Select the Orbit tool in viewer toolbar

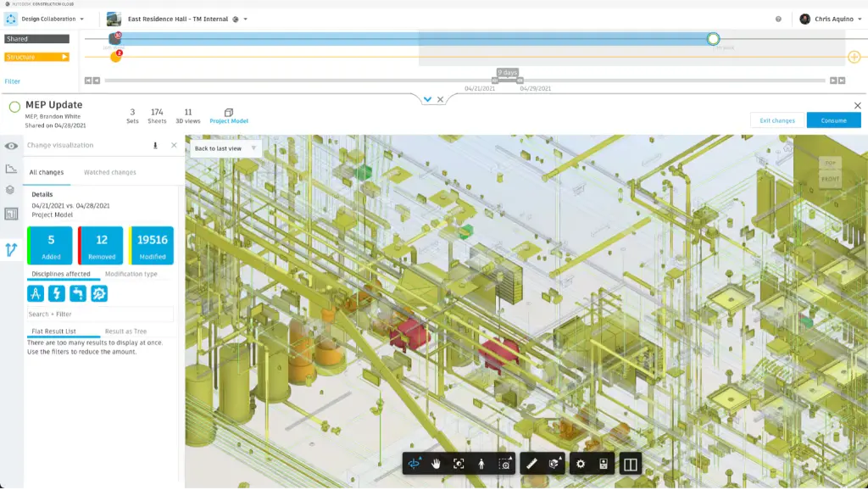[x=414, y=464]
